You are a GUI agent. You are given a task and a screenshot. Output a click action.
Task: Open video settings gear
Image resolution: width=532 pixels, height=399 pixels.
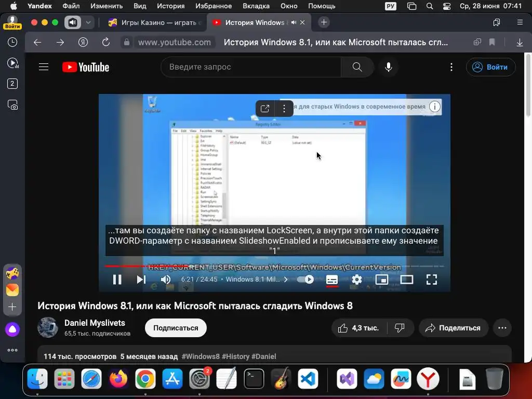(356, 280)
